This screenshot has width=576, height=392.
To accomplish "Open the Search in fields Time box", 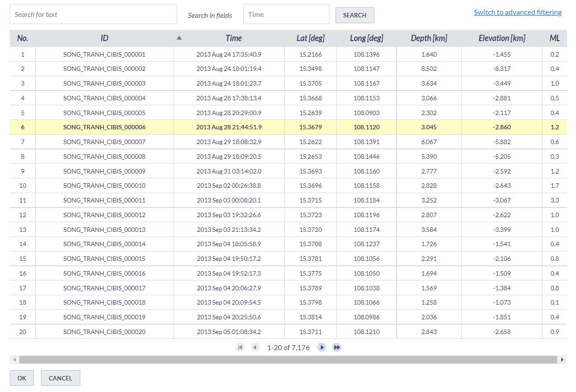I will [x=286, y=14].
